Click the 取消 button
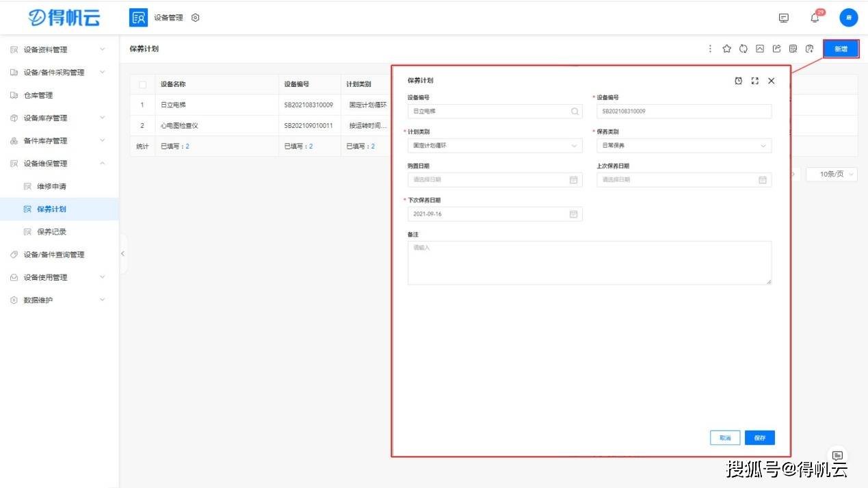 point(725,438)
